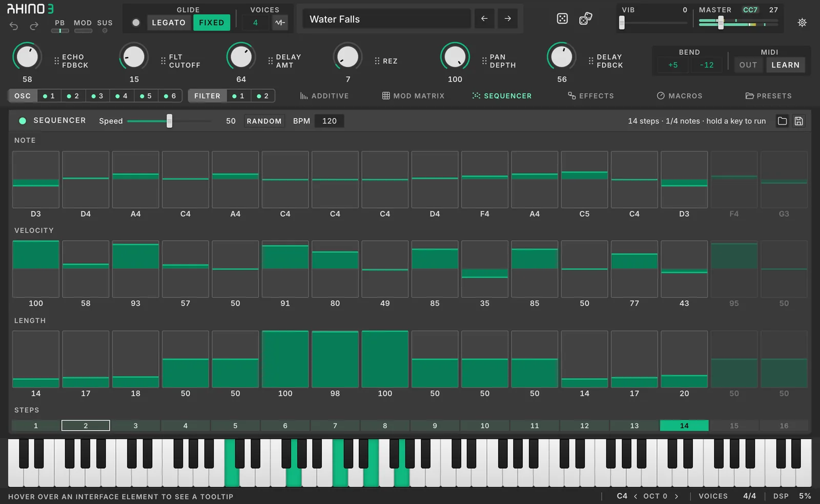
Task: Click the MIDI LEARN button
Action: pos(785,65)
